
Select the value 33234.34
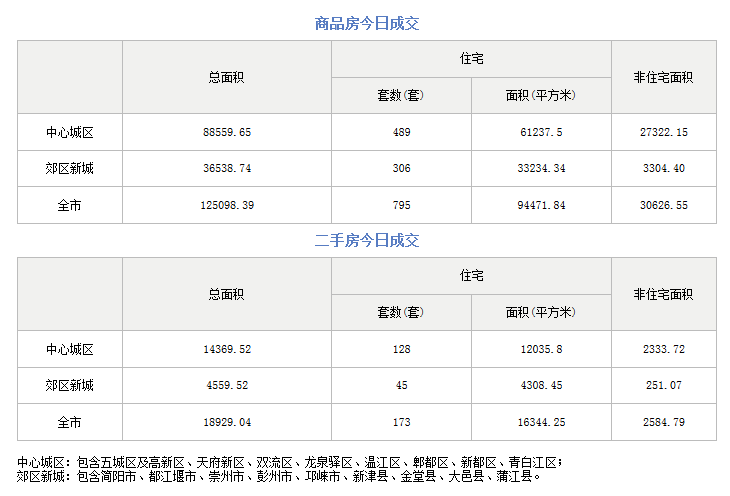click(x=541, y=168)
